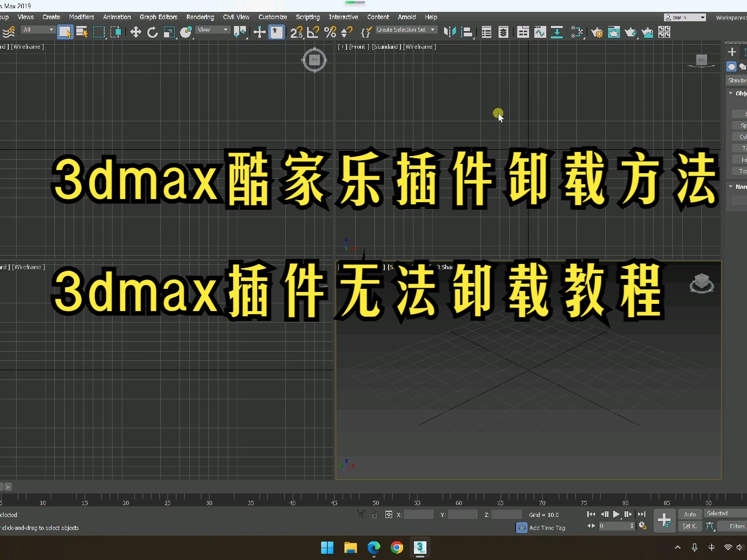This screenshot has width=747, height=560.
Task: Activate the Select and Scale tool
Action: 169,32
